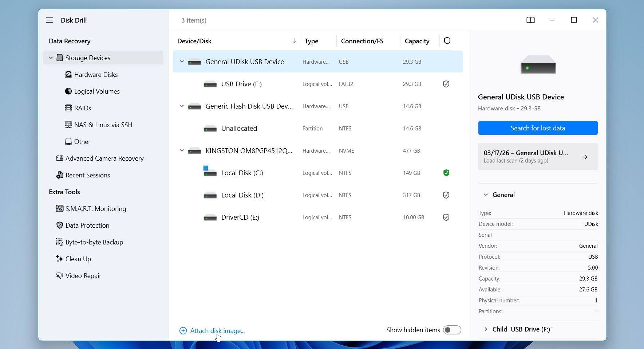This screenshot has height=349, width=644.
Task: Click the 477 GB capacity cell
Action: (x=411, y=150)
